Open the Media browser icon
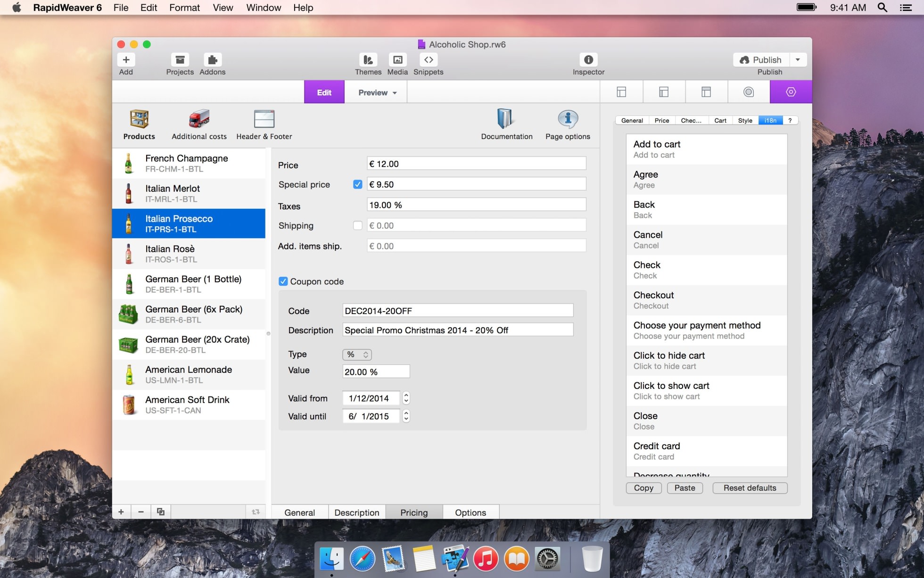 coord(397,60)
